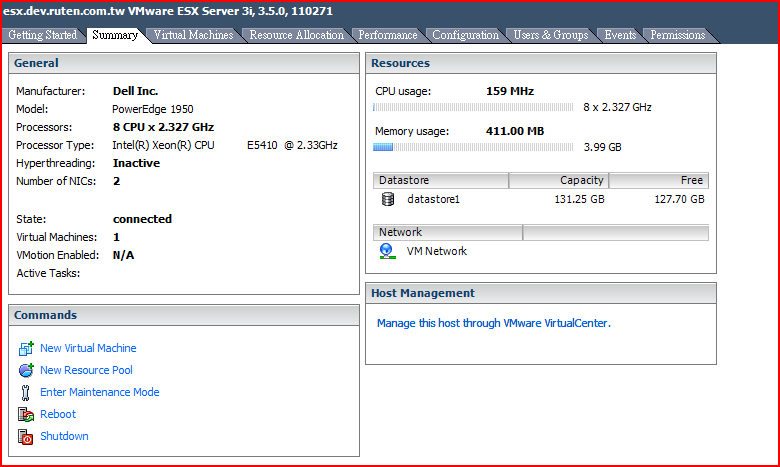Click the New Resource Pool icon
This screenshot has width=780, height=467.
[26, 371]
